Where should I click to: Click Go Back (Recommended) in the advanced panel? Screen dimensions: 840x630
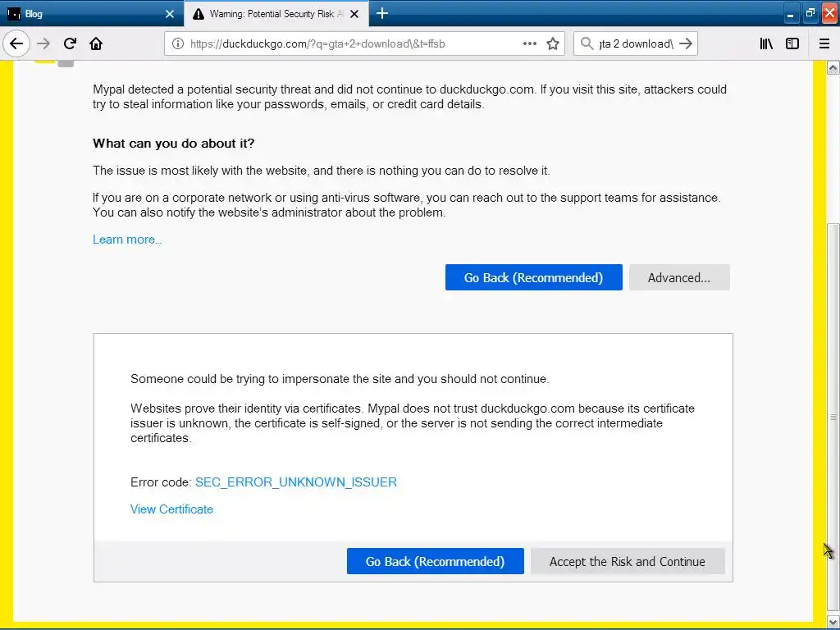[435, 561]
